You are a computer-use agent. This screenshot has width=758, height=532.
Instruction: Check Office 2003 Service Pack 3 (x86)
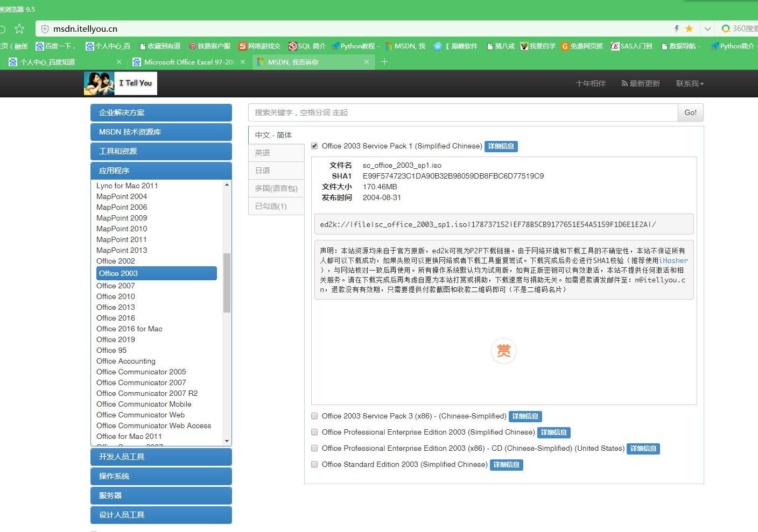point(314,416)
